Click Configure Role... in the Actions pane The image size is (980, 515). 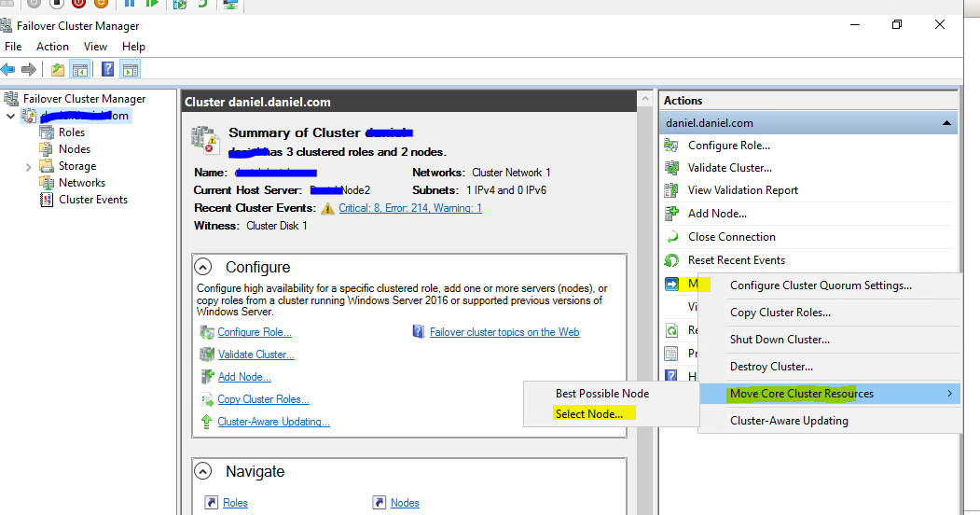click(729, 146)
